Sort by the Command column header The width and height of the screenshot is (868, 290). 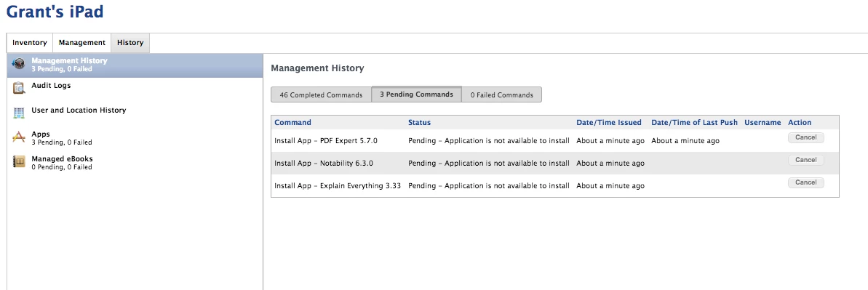click(x=292, y=122)
